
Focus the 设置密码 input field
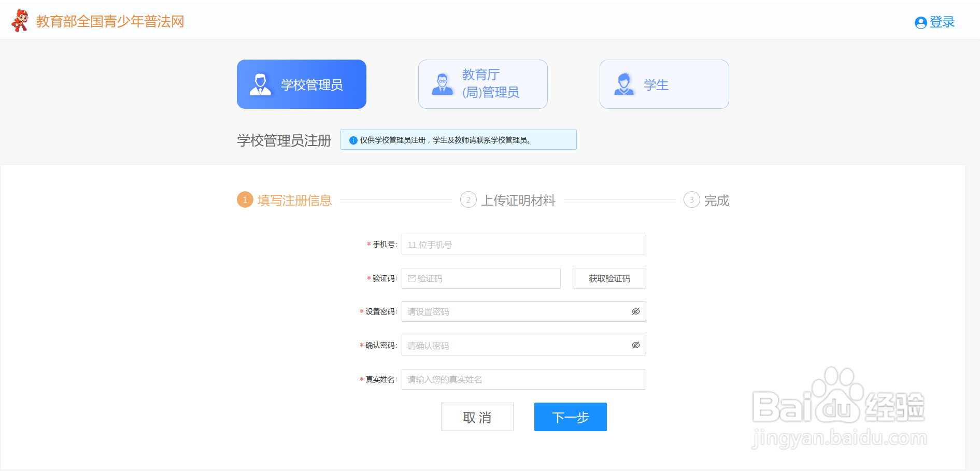click(x=524, y=311)
